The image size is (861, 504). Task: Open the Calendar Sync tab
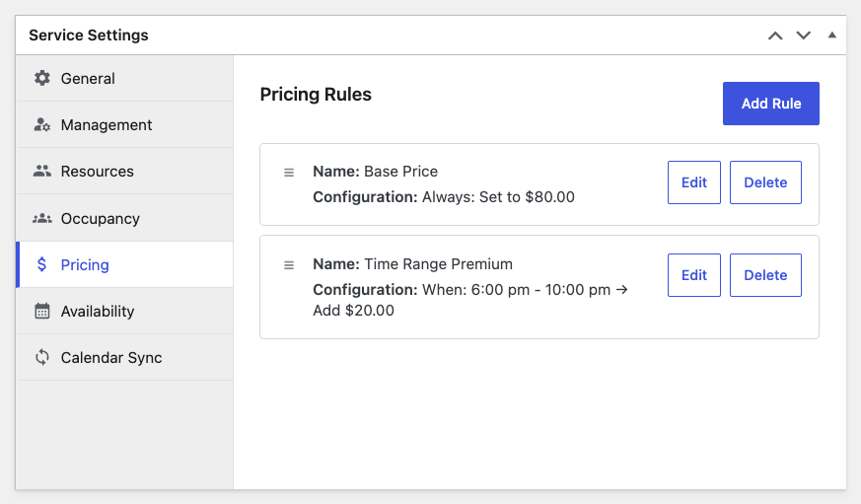[x=110, y=358]
